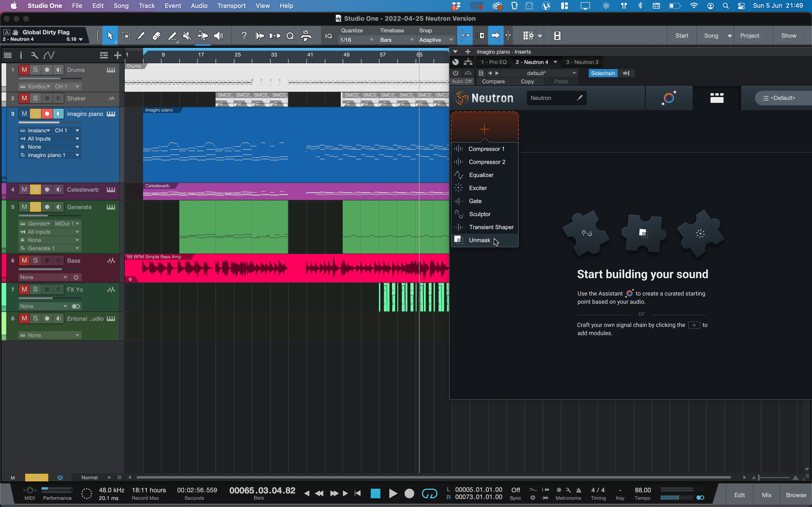Solo the Bass track

pos(35,261)
